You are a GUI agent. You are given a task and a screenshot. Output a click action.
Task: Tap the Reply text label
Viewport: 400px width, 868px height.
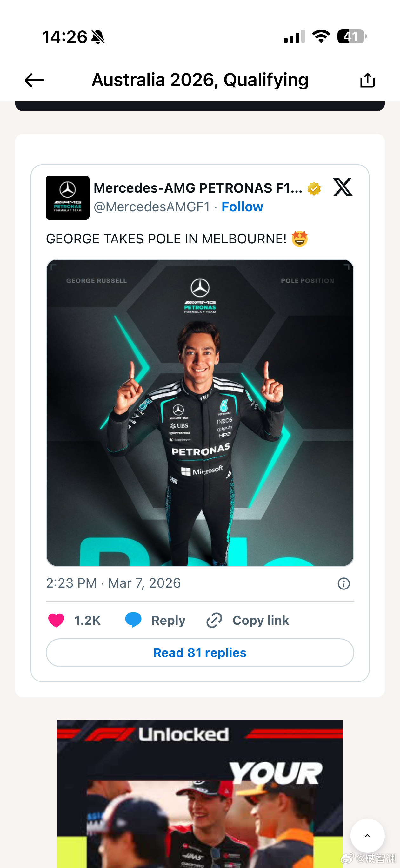tap(168, 620)
